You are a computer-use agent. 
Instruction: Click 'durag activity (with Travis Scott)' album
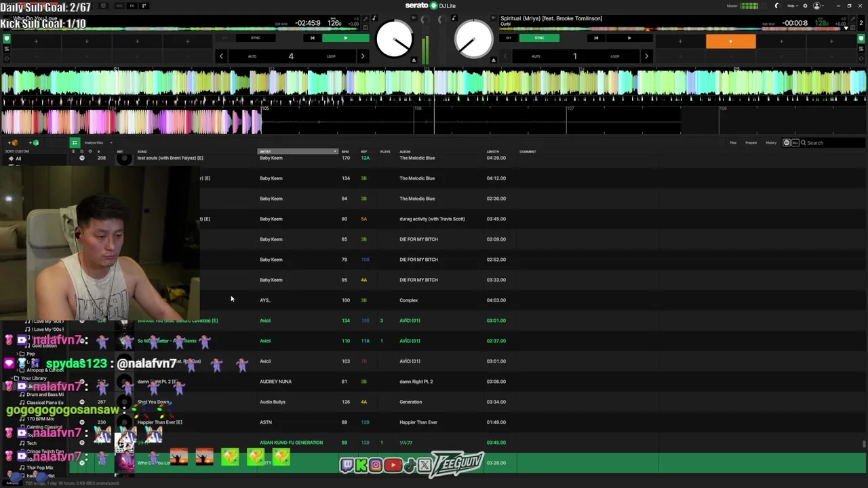pos(432,219)
